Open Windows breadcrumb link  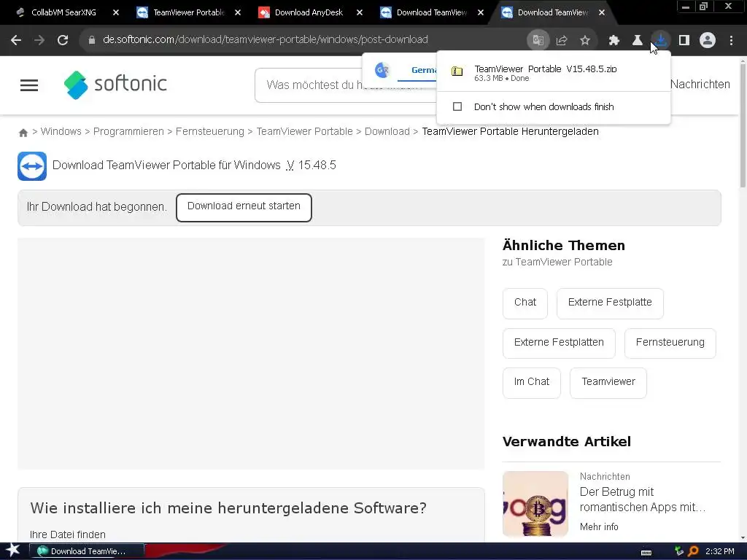(61, 131)
